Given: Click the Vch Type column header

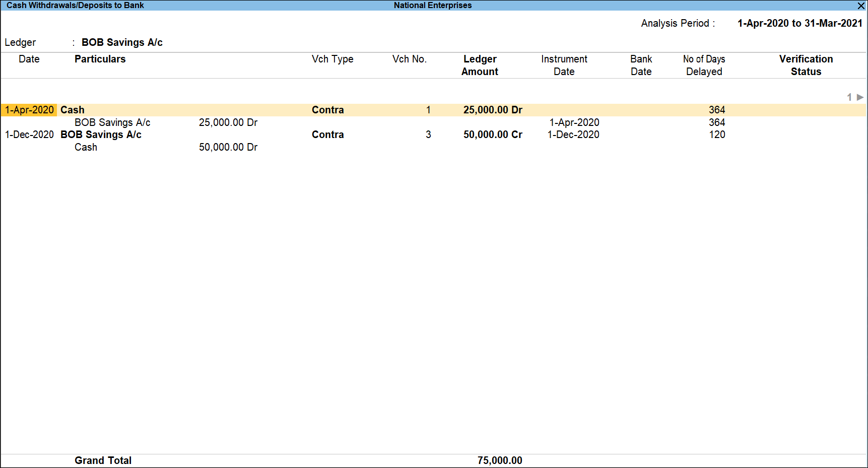Looking at the screenshot, I should pos(332,59).
